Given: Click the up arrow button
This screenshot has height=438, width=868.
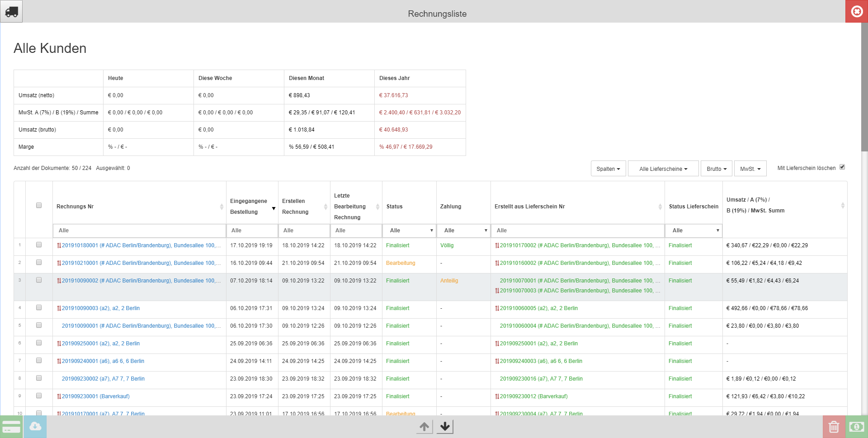Looking at the screenshot, I should click(424, 427).
